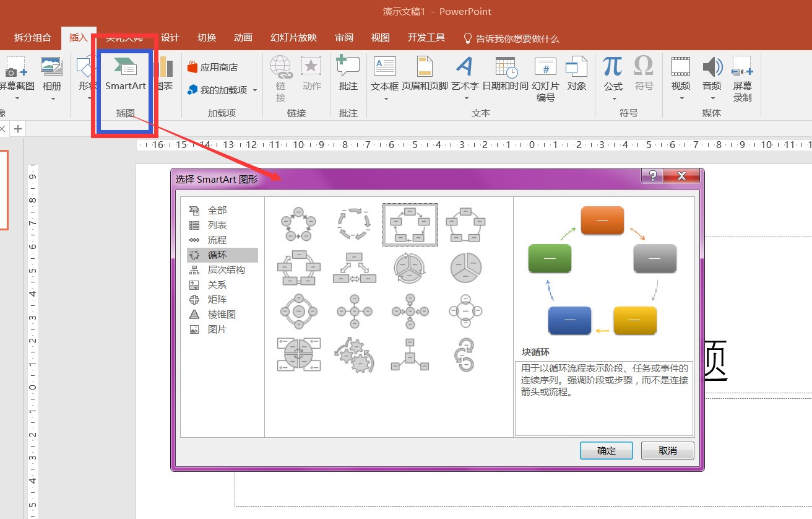This screenshot has width=812, height=519.
Task: Click the 确定 button in dialog
Action: pyautogui.click(x=606, y=451)
